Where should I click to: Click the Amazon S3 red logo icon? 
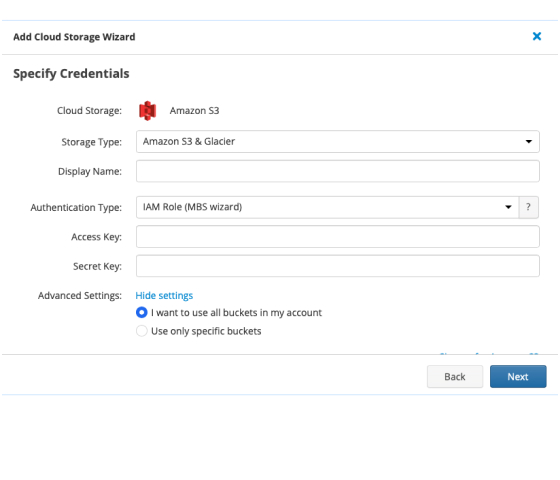pyautogui.click(x=148, y=111)
